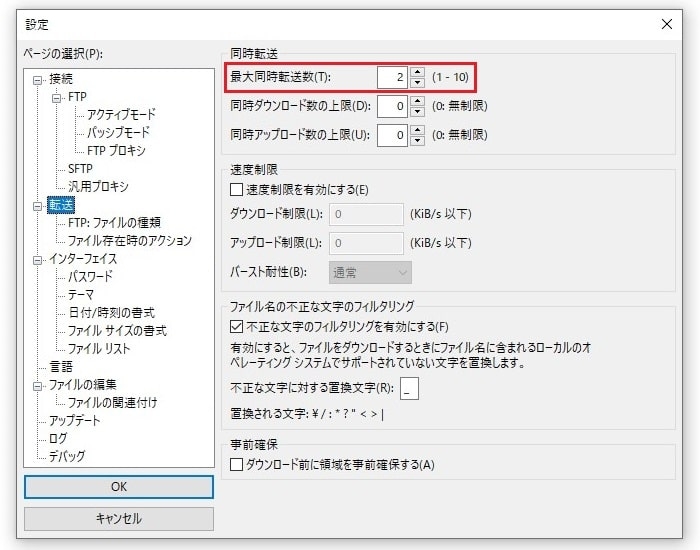Viewport: 700px width, 550px height.
Task: Collapse the ファイルの編集 tree node
Action: coord(39,385)
